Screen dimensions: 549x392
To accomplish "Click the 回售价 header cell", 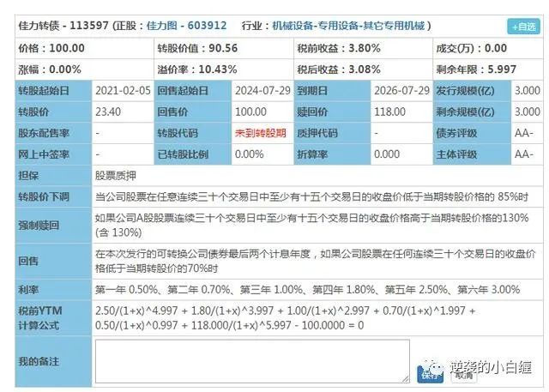I will pyautogui.click(x=192, y=112).
